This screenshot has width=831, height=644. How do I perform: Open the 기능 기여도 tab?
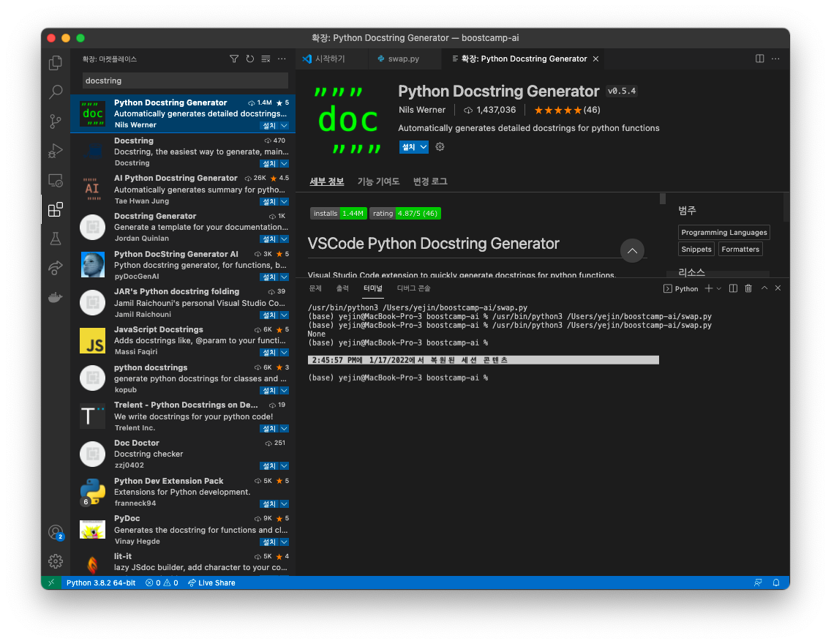coord(378,181)
